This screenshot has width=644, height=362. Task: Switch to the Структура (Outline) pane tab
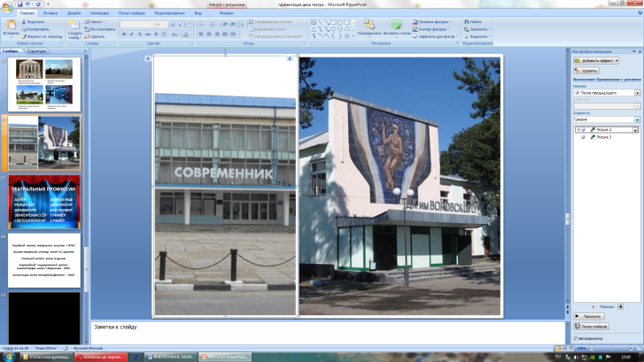[36, 51]
